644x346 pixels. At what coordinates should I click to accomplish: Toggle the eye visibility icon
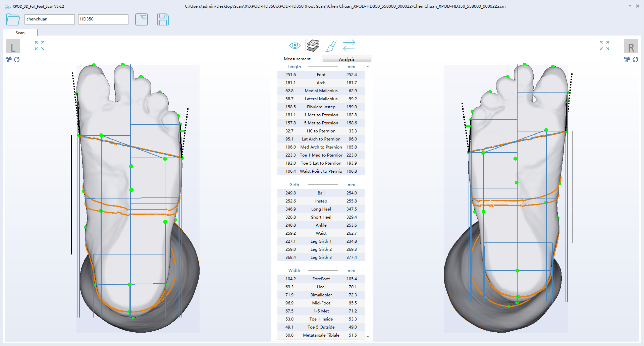pyautogui.click(x=294, y=46)
